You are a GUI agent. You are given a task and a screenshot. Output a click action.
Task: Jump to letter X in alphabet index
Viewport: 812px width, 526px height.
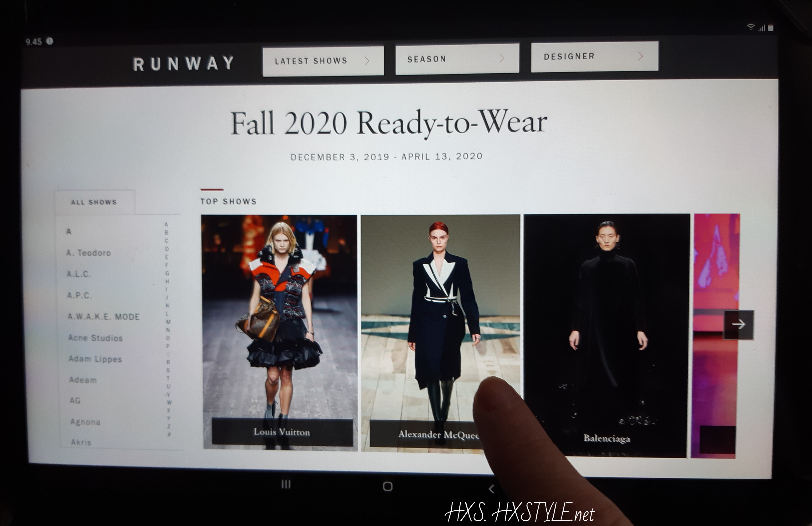click(169, 410)
